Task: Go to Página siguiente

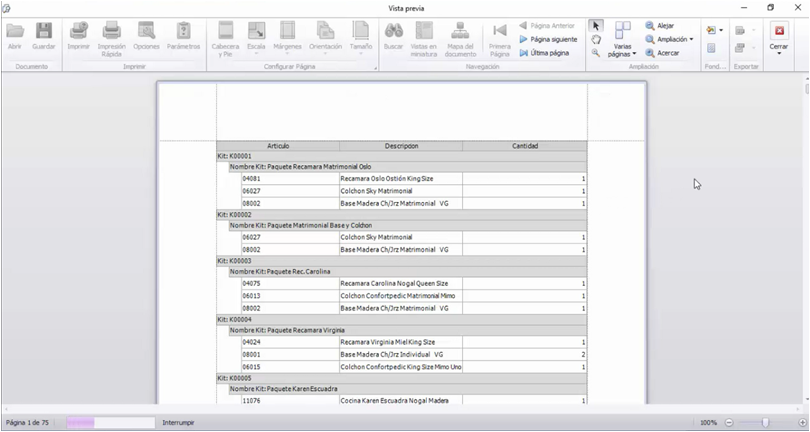Action: 548,39
